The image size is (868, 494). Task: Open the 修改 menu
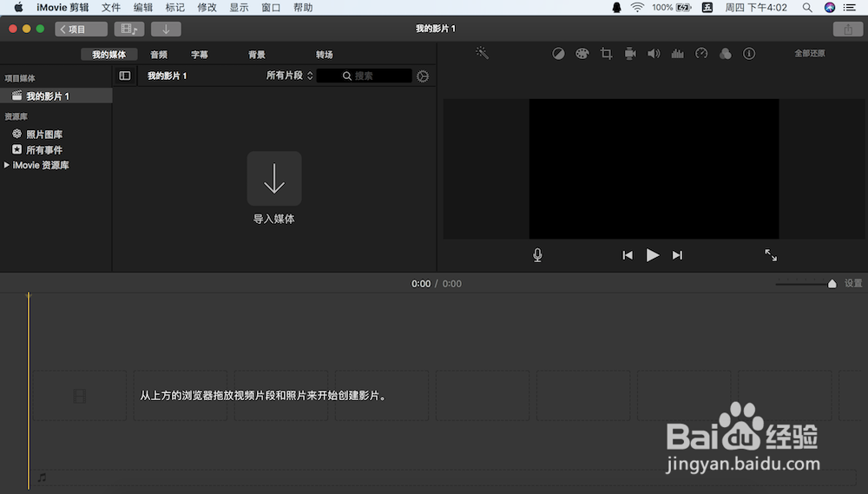(x=207, y=7)
